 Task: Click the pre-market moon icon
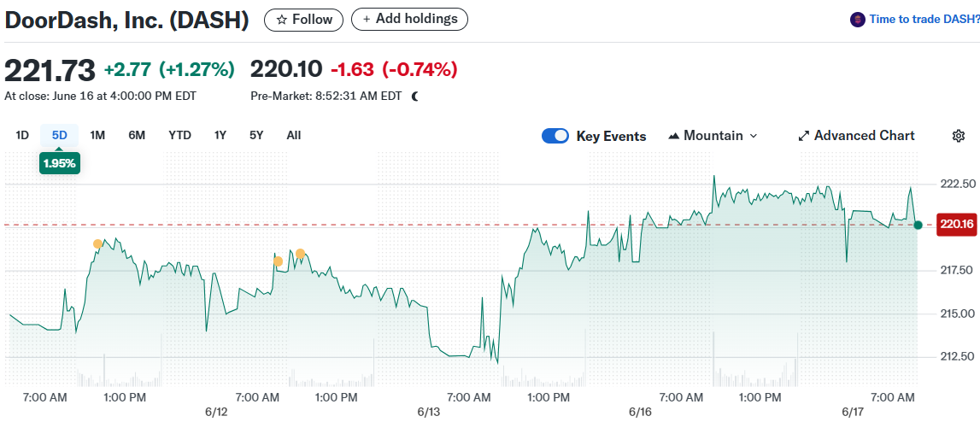(415, 97)
